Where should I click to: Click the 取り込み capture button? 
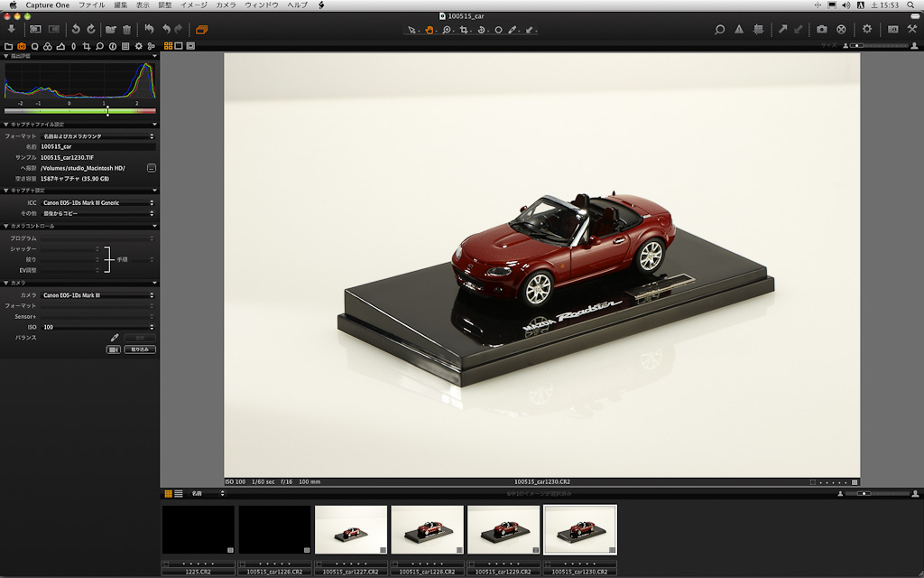tap(140, 350)
